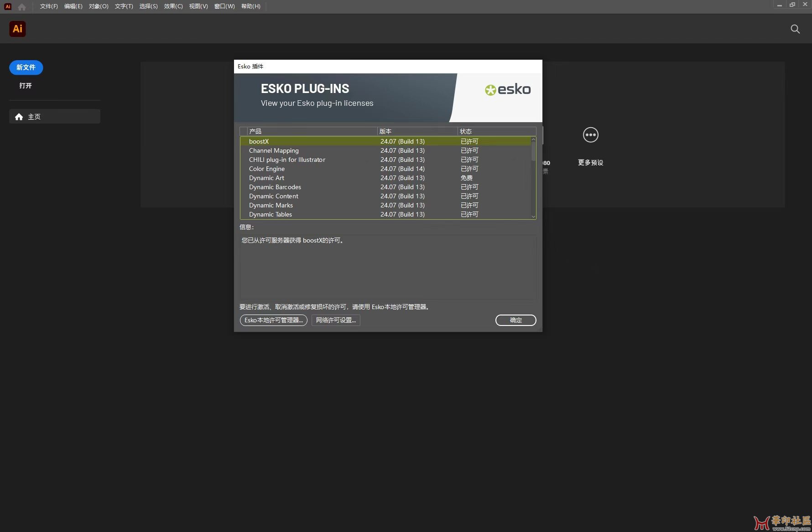This screenshot has height=532, width=812.
Task: Select the boostX row
Action: pos(385,141)
